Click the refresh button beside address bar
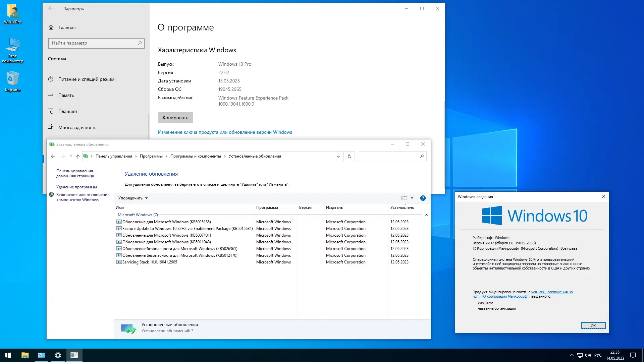Image resolution: width=644 pixels, height=362 pixels. (349, 156)
